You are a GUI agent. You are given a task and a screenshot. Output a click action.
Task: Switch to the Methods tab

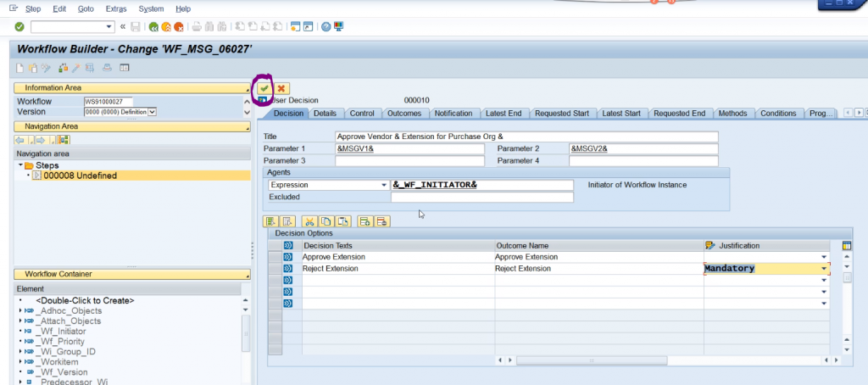pyautogui.click(x=733, y=113)
